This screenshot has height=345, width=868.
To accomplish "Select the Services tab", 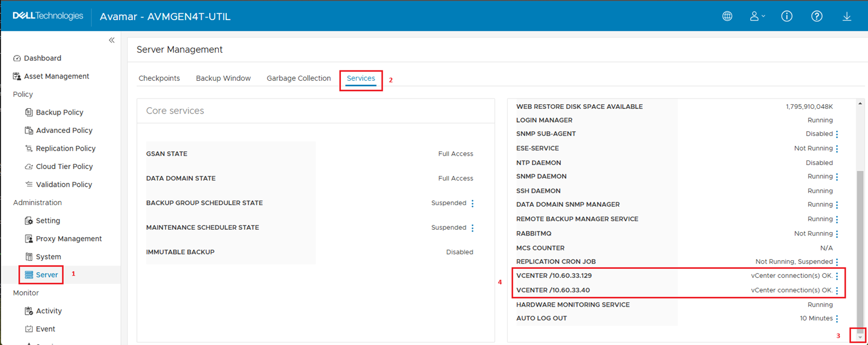I will pos(361,79).
